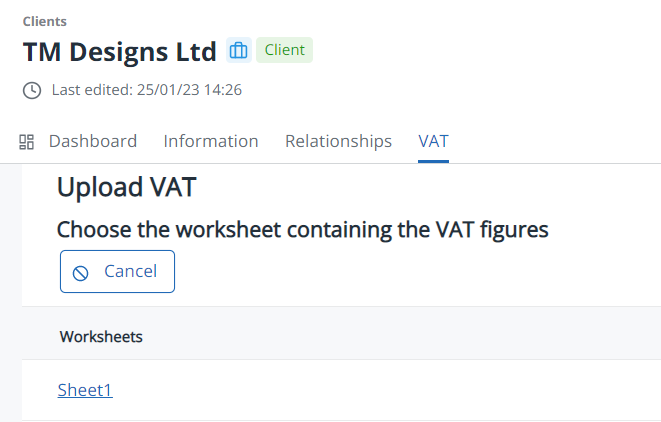Select the green Client badge
This screenshot has width=661, height=422.
[x=284, y=51]
